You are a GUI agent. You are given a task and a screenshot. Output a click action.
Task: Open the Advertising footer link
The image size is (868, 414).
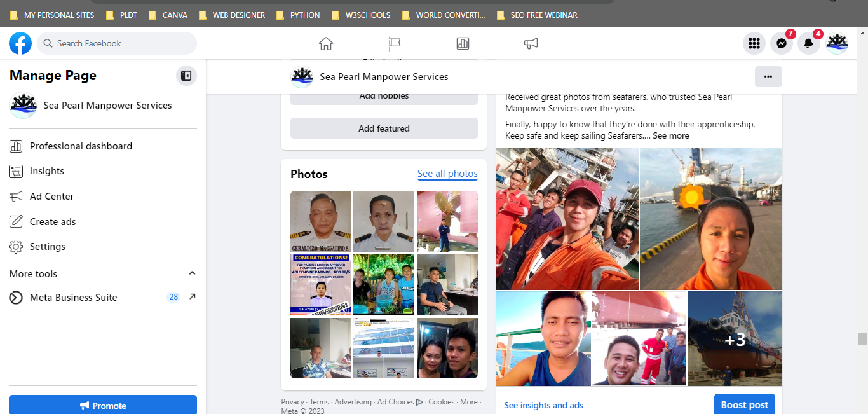[x=353, y=402]
